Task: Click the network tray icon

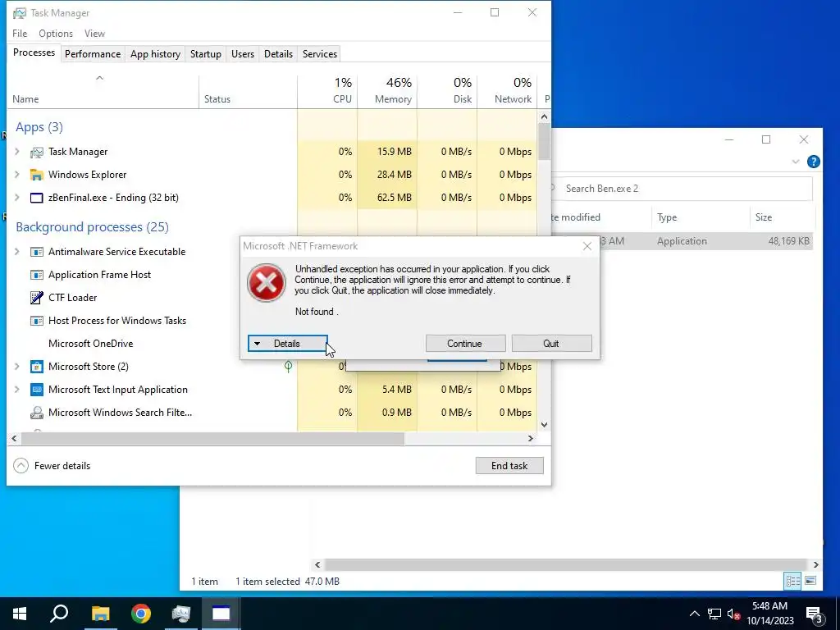Action: point(714,614)
